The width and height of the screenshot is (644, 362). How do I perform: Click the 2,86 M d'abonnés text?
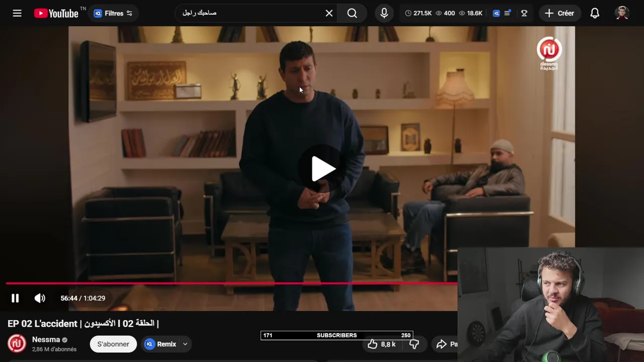point(54,349)
